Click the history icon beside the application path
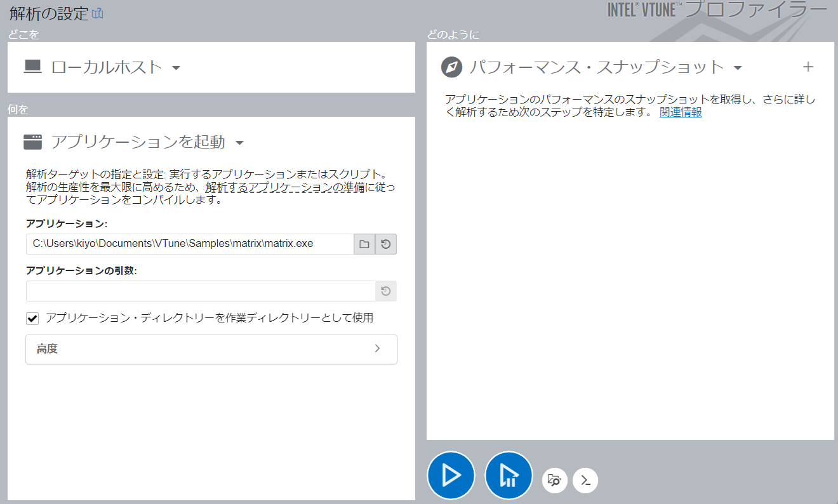 (x=385, y=244)
